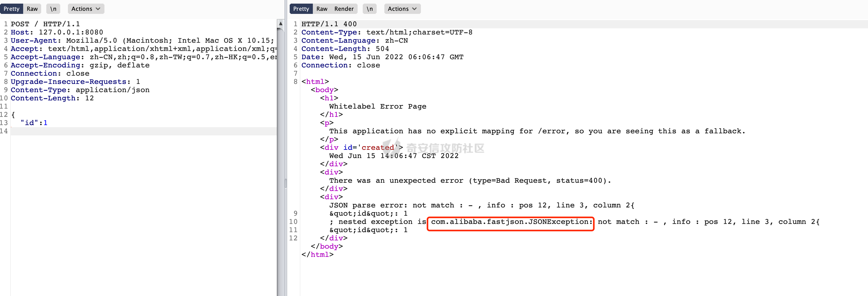Open the response Render tab

(x=344, y=9)
